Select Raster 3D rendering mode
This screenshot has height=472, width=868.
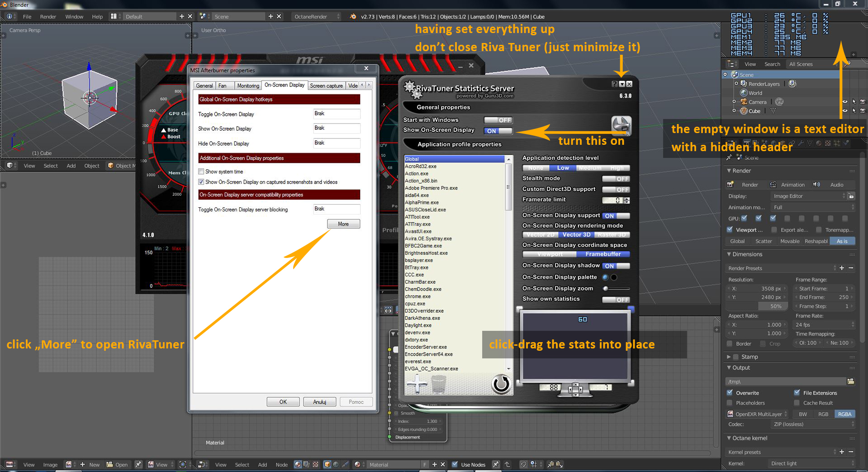[x=612, y=235]
